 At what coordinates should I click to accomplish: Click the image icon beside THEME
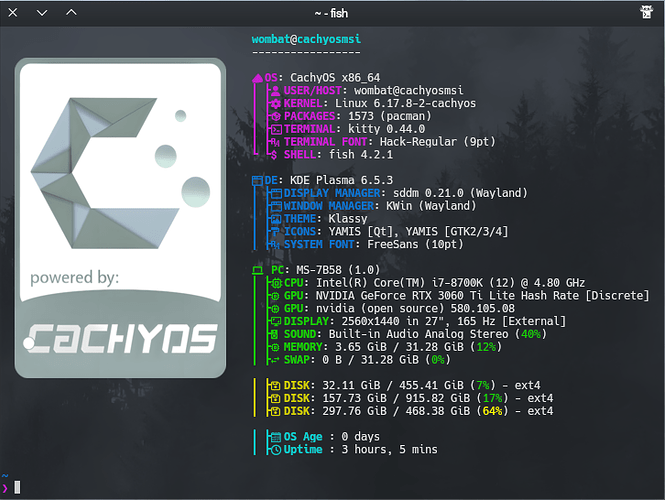[276, 219]
